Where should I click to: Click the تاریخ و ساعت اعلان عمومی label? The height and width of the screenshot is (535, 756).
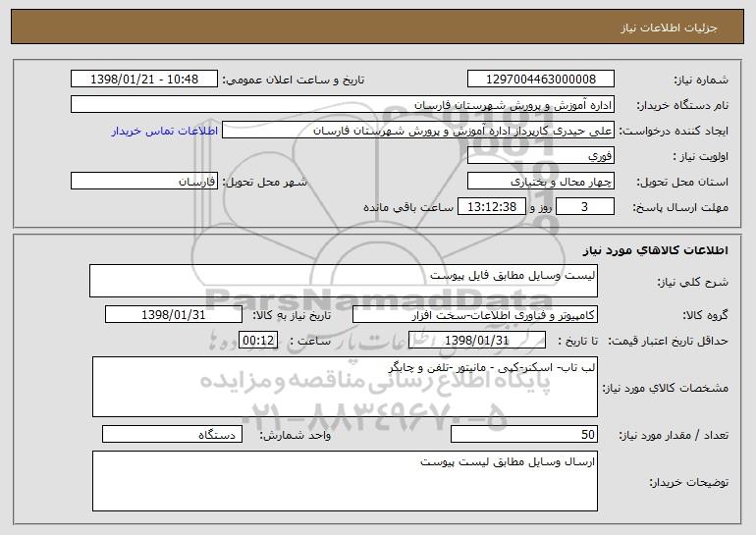(294, 80)
